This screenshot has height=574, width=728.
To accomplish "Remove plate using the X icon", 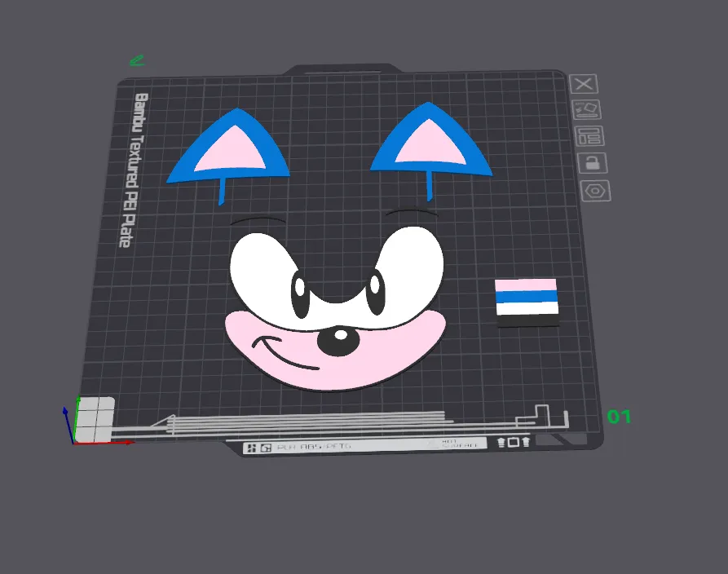I will 584,84.
